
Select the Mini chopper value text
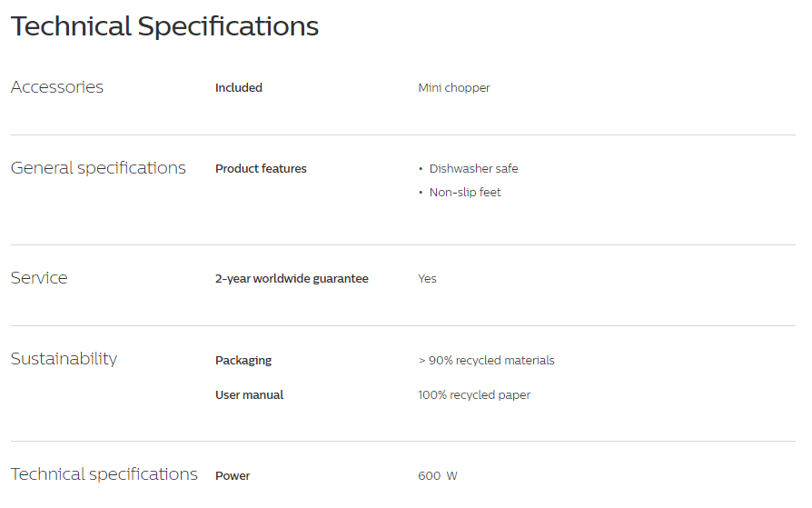click(x=453, y=87)
